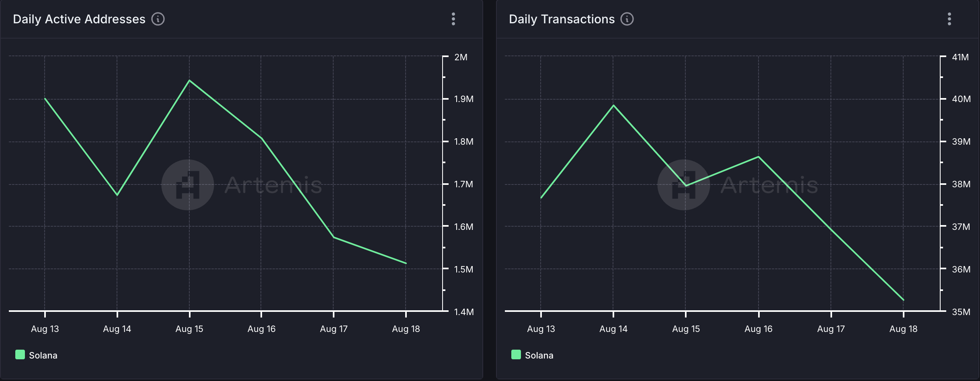Image resolution: width=980 pixels, height=381 pixels.
Task: Open the info tooltip for Daily Transactions
Action: (627, 19)
